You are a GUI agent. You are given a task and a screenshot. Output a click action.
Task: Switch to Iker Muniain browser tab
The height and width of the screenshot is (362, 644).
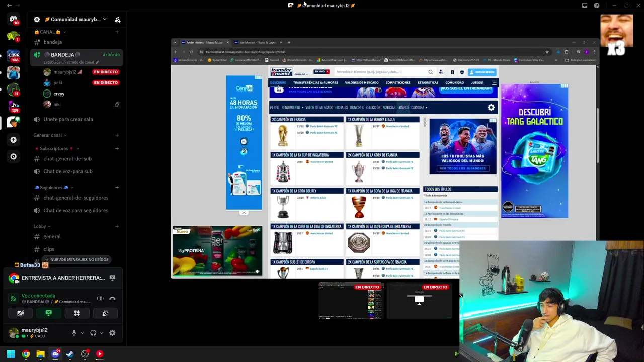coord(257,42)
